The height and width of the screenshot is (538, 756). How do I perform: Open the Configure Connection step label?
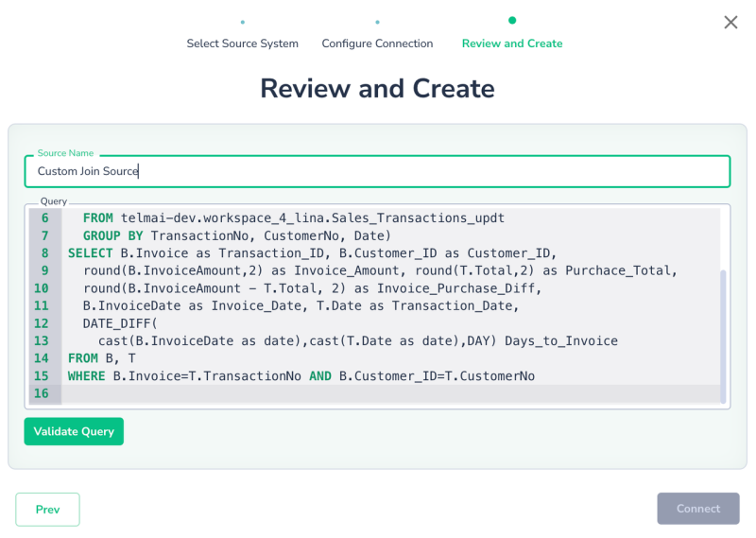click(x=377, y=43)
